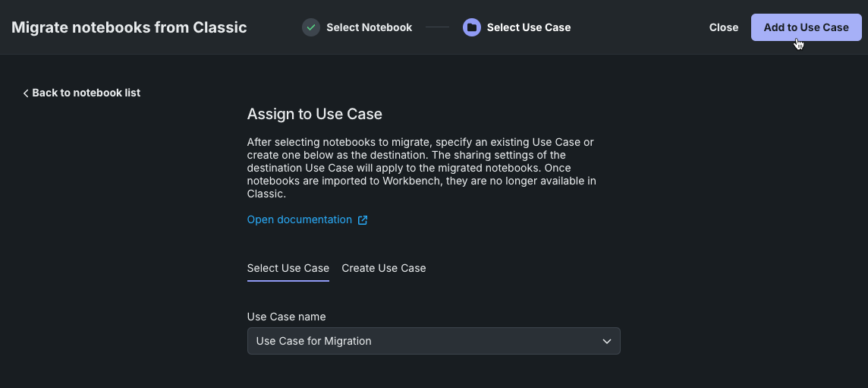Click the Assign to Use Case heading
The image size is (868, 388).
tap(314, 115)
